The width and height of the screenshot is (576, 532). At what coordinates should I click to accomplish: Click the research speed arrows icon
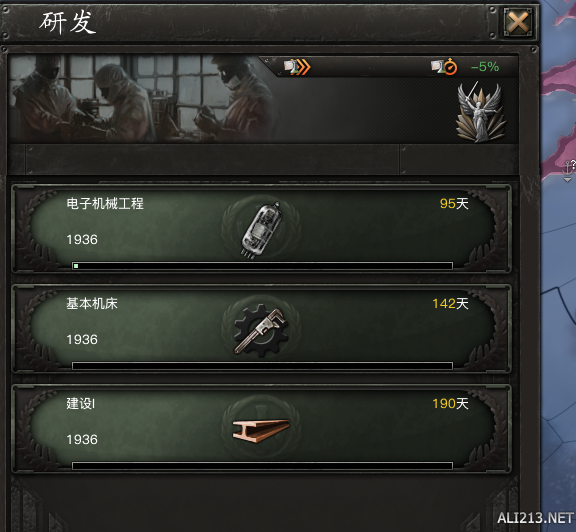297,67
